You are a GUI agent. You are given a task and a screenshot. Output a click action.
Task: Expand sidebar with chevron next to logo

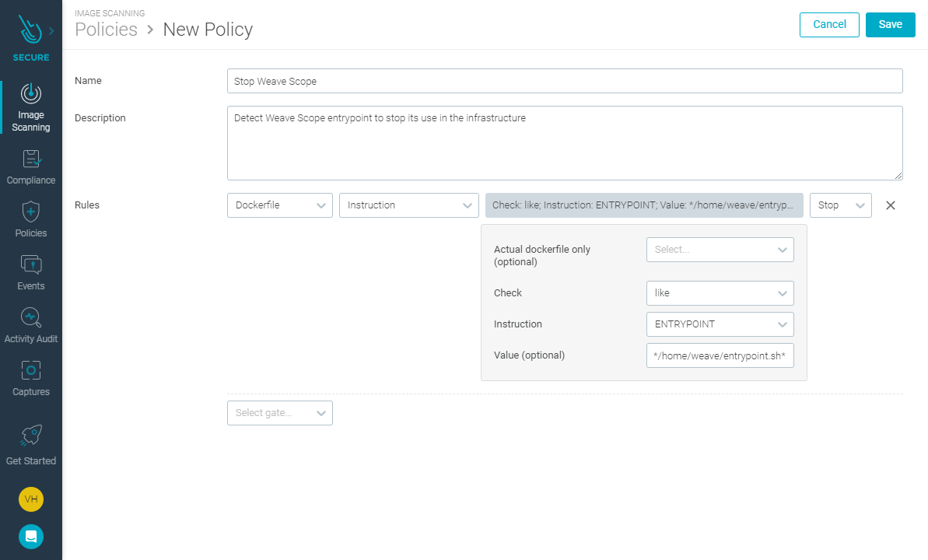[x=51, y=31]
